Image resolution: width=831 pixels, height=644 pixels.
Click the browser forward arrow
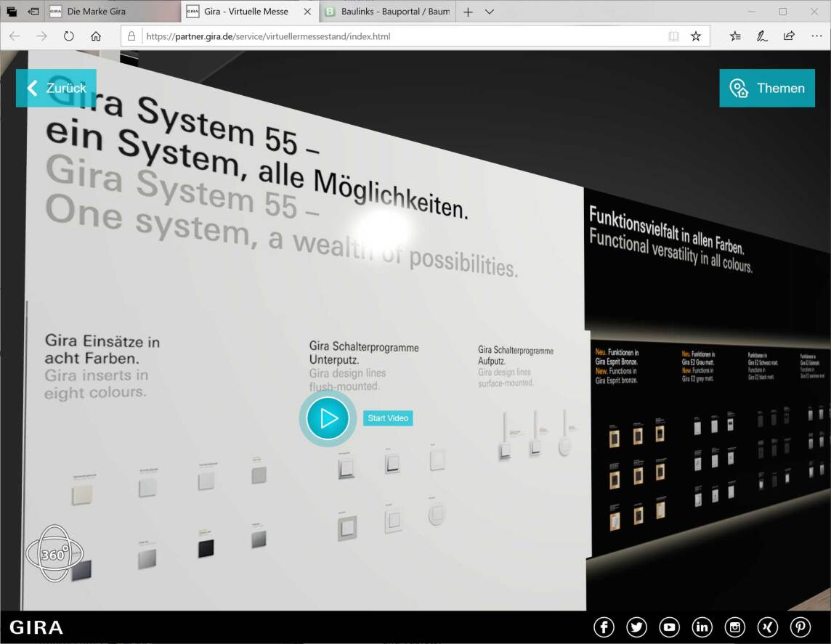click(x=42, y=36)
